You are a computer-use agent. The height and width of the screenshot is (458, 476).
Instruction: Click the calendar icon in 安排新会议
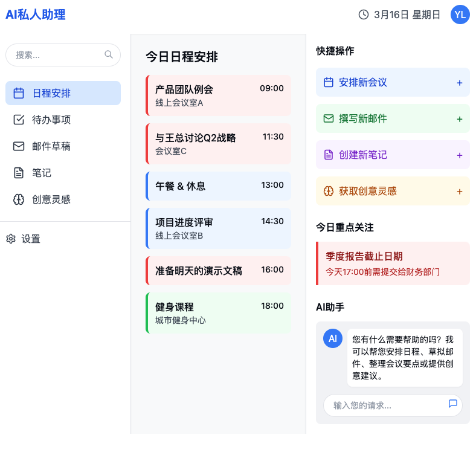(329, 82)
